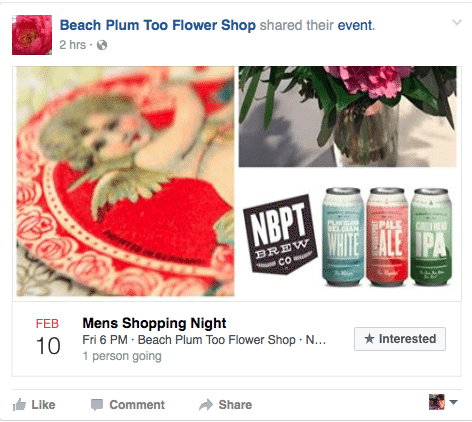The width and height of the screenshot is (472, 422).
Task: View the 1 person going list
Action: click(122, 356)
